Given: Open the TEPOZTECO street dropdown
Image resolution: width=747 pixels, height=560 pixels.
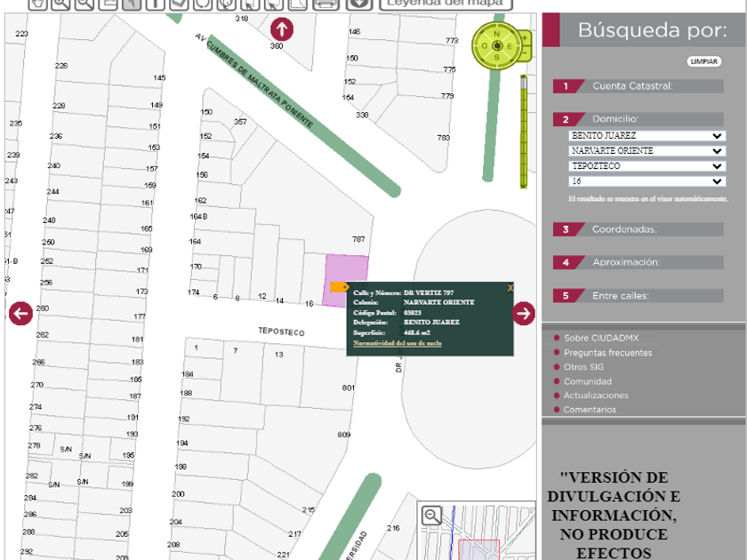Looking at the screenshot, I should pyautogui.click(x=647, y=166).
